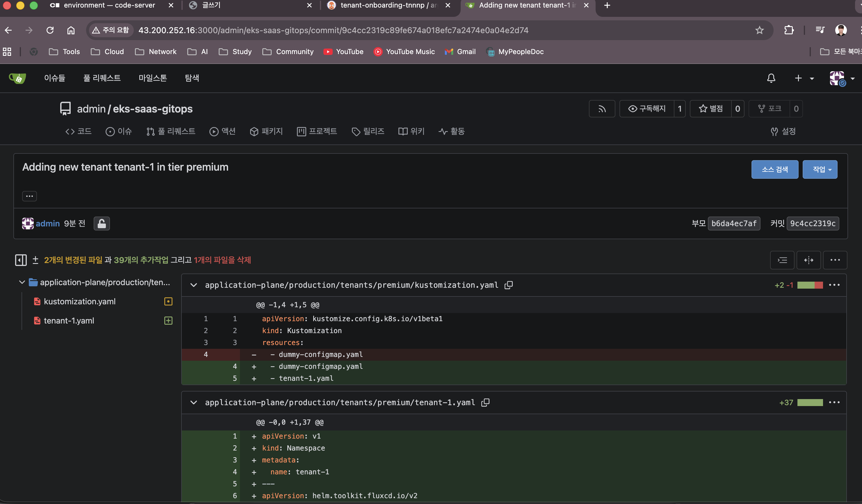Click the +2 -1 diff stat bar

coord(810,285)
